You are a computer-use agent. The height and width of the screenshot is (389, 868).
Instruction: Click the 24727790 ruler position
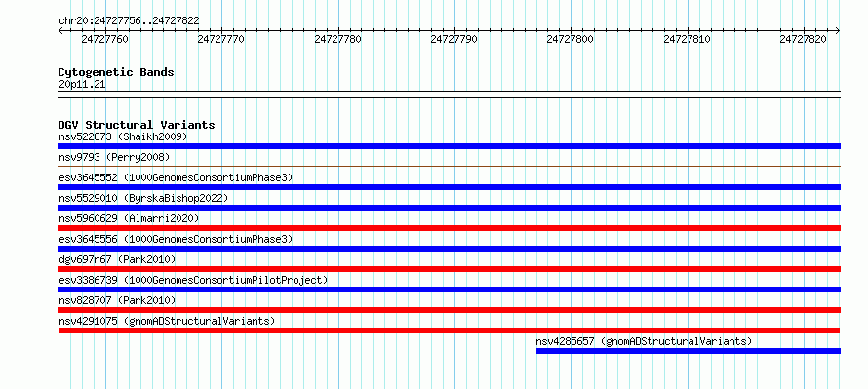pyautogui.click(x=454, y=39)
